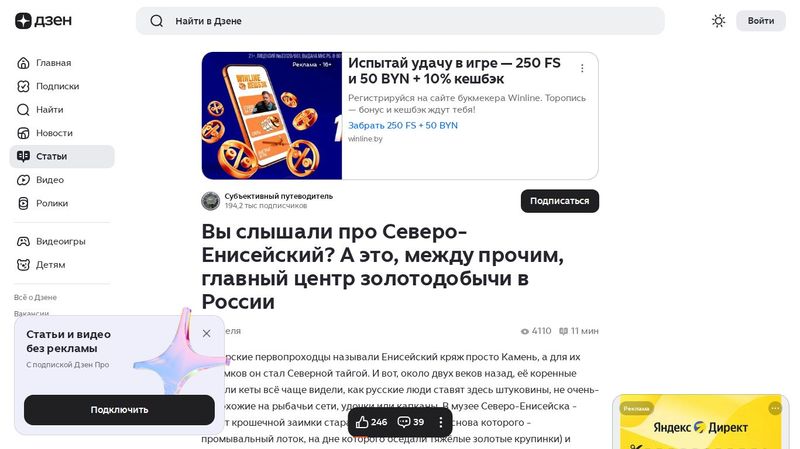The height and width of the screenshot is (449, 800).
Task: Click the Видео sidebar icon
Action: (23, 180)
